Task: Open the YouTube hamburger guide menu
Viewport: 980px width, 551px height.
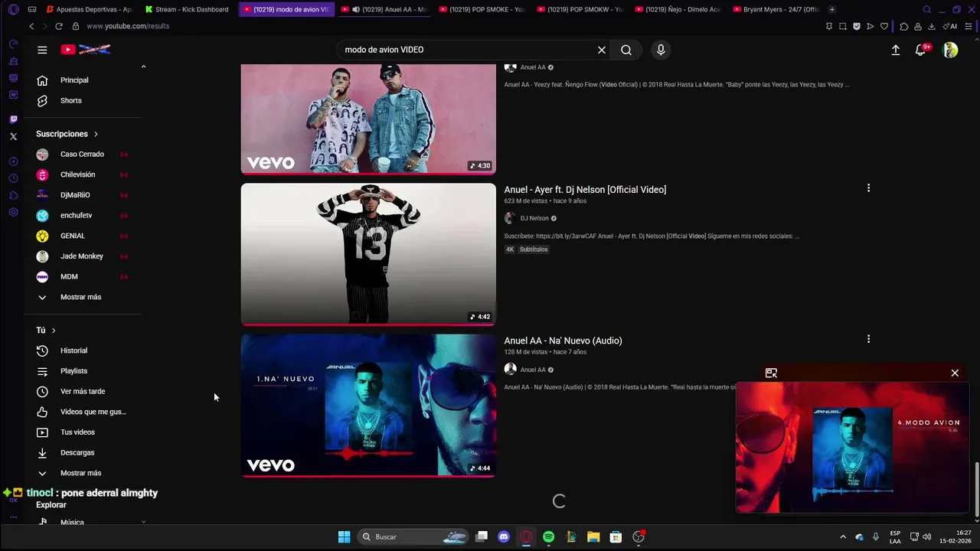Action: click(x=42, y=50)
